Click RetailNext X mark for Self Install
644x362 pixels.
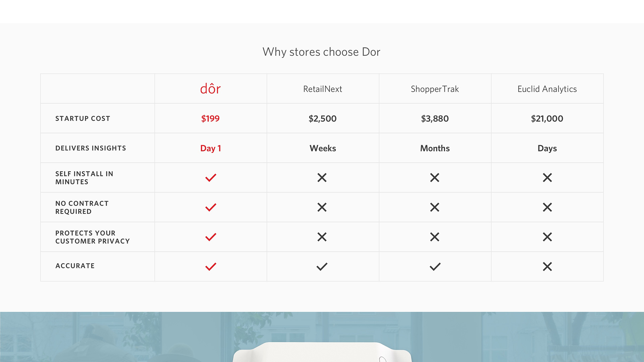point(322,178)
